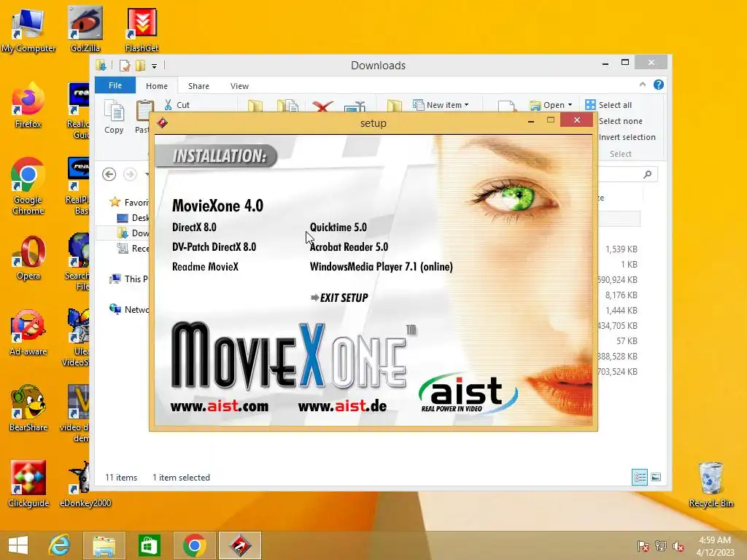Click setup window title bar icon

tap(162, 122)
